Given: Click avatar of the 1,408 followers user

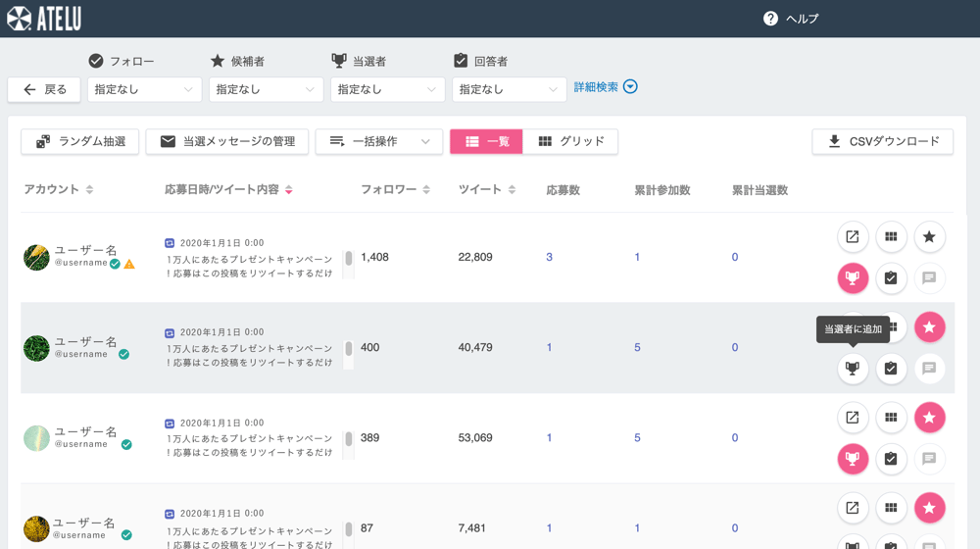Looking at the screenshot, I should click(36, 257).
